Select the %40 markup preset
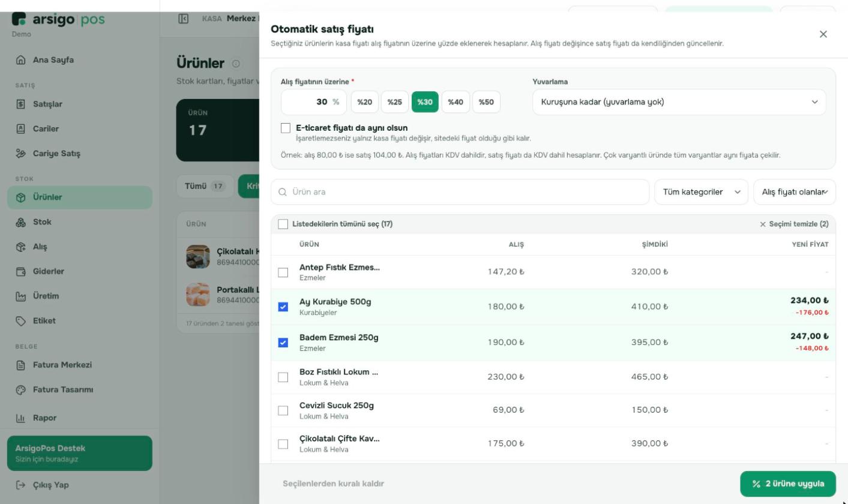Screen dimensions: 848x504 [x=456, y=102]
